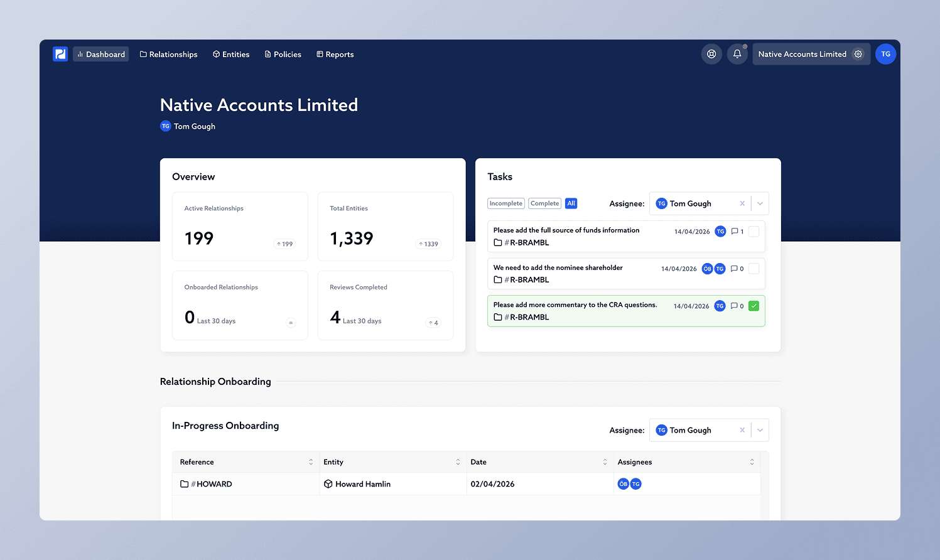Open #R-BRAMBL link on CRA questions task
Viewport: 940px width, 560px height.
[521, 317]
